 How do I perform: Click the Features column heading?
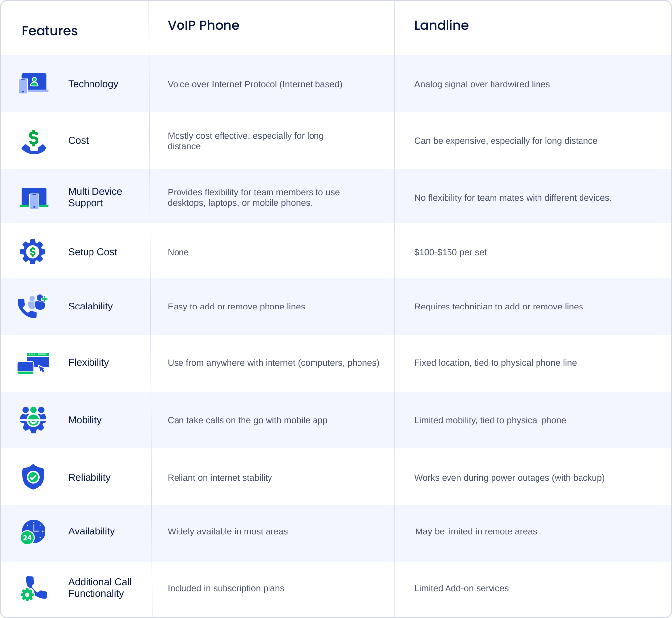(49, 31)
